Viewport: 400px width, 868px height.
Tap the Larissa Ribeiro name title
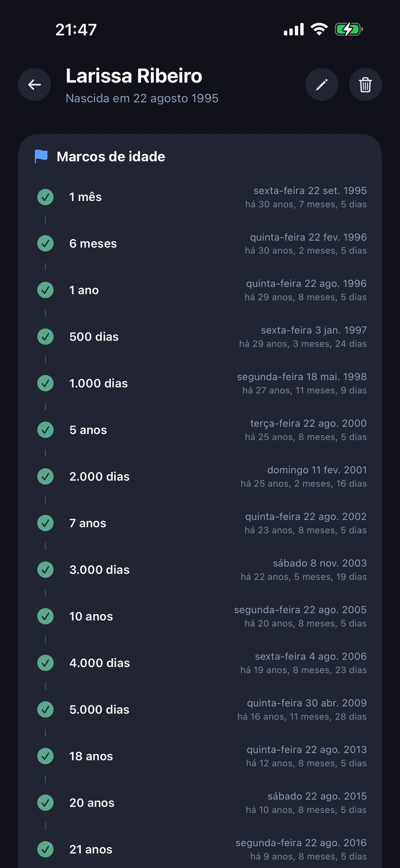[134, 76]
